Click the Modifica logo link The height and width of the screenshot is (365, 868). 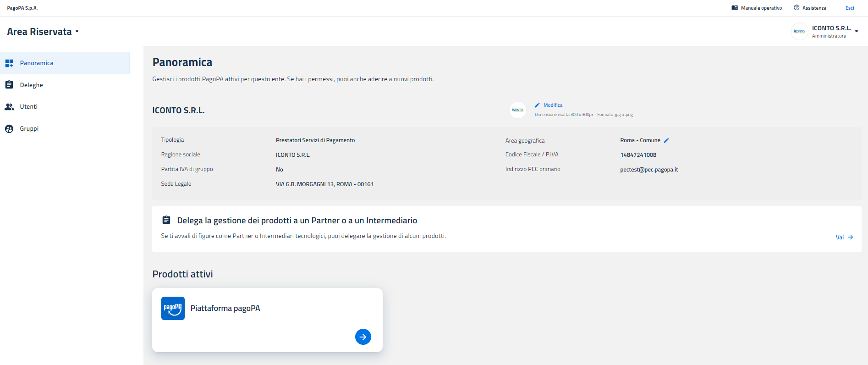[553, 105]
